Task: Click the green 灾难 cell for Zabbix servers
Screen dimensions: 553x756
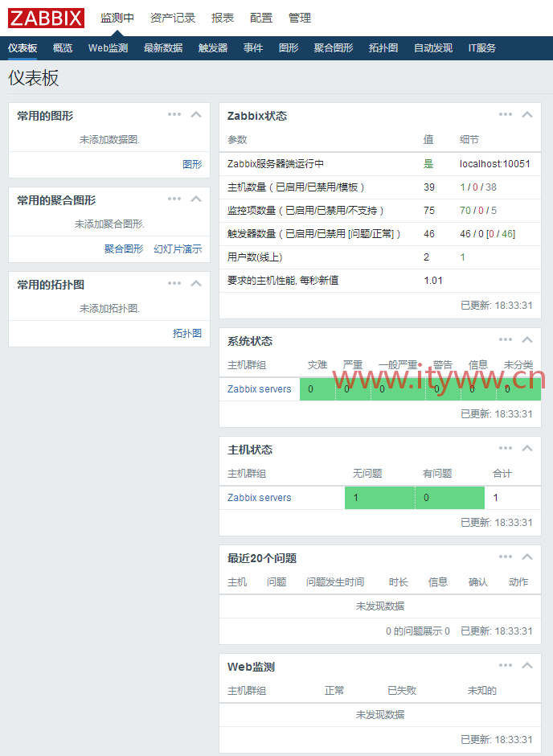Action: coord(317,389)
